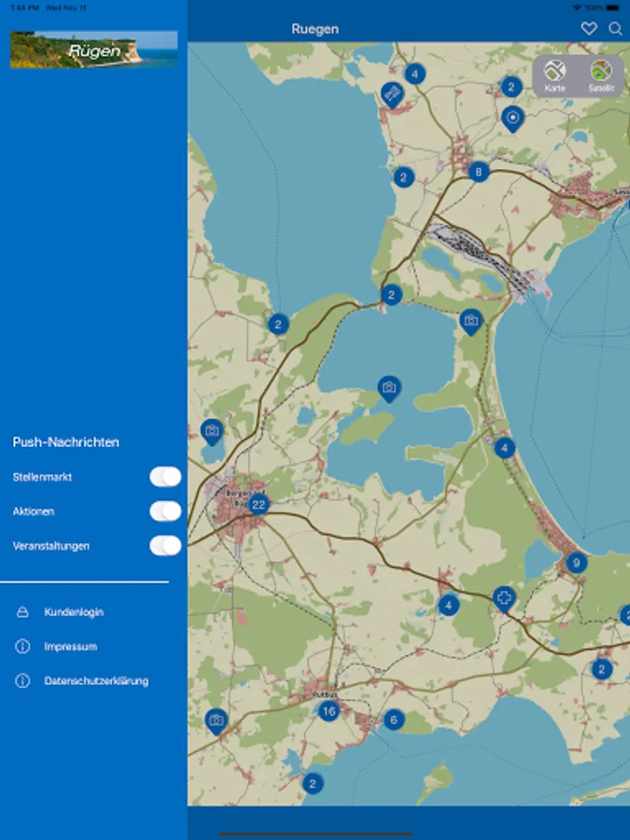The width and height of the screenshot is (630, 840).
Task: Select the ruler-style pin near top
Action: [392, 95]
